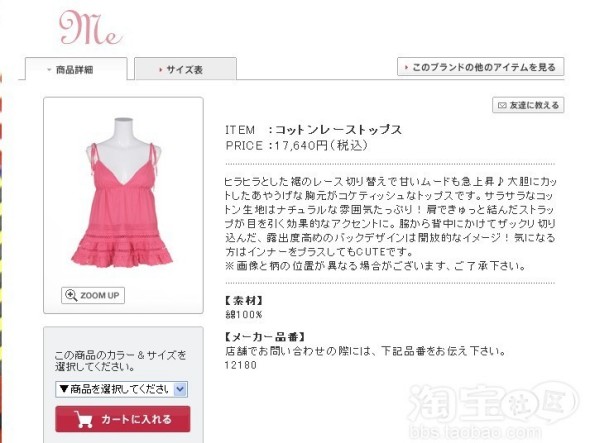The height and width of the screenshot is (443, 590).
Task: Click the arrow icon on このブランドの他のアイテムを見る
Action: pyautogui.click(x=406, y=67)
